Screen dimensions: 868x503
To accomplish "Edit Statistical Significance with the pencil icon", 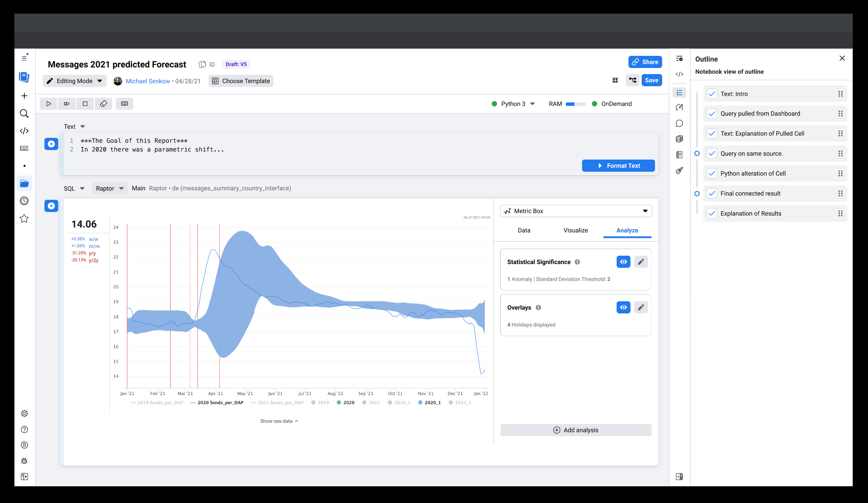I will click(x=641, y=262).
